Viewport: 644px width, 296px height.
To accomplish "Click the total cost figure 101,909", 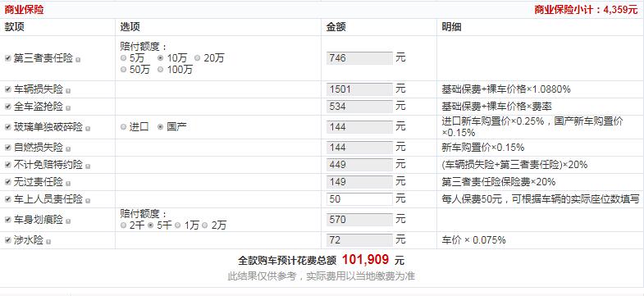I will (365, 259).
